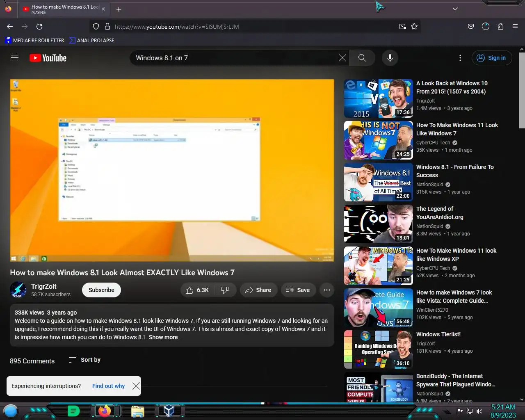This screenshot has width=525, height=420.
Task: Click the main video player
Action: pos(172,170)
